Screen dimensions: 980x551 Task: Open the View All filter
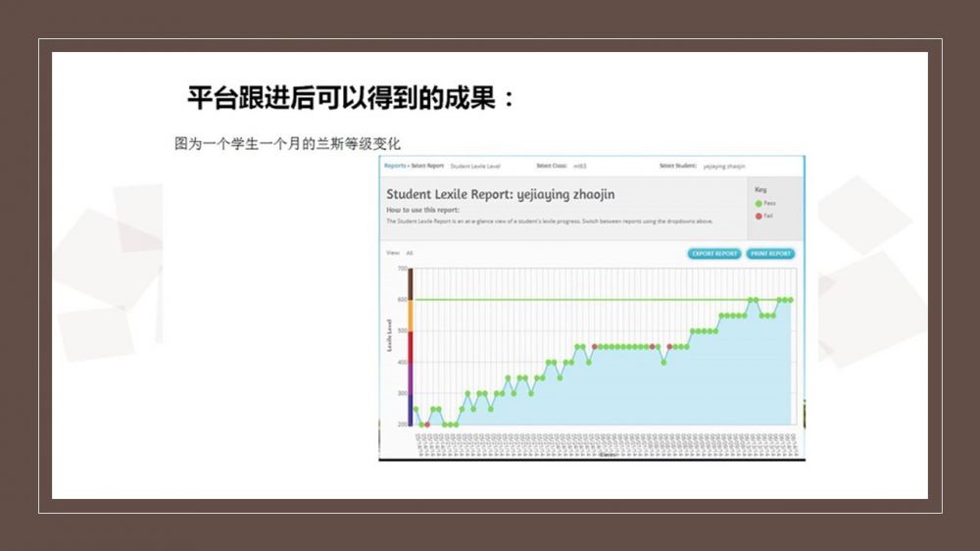410,253
